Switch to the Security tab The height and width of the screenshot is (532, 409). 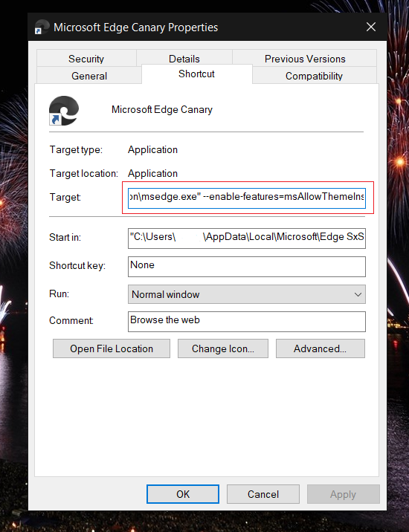coord(86,59)
